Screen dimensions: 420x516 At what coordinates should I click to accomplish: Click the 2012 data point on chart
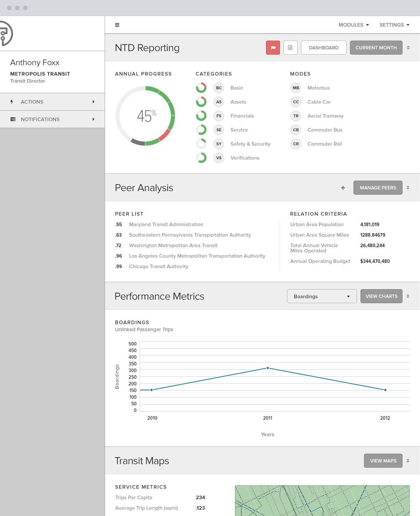pos(385,390)
